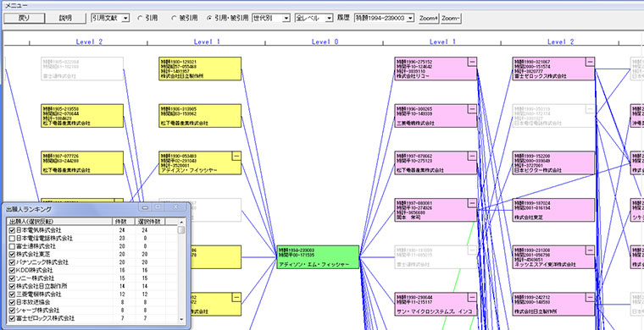Uncheck the KDDI株式会社 checkbox

point(13,270)
